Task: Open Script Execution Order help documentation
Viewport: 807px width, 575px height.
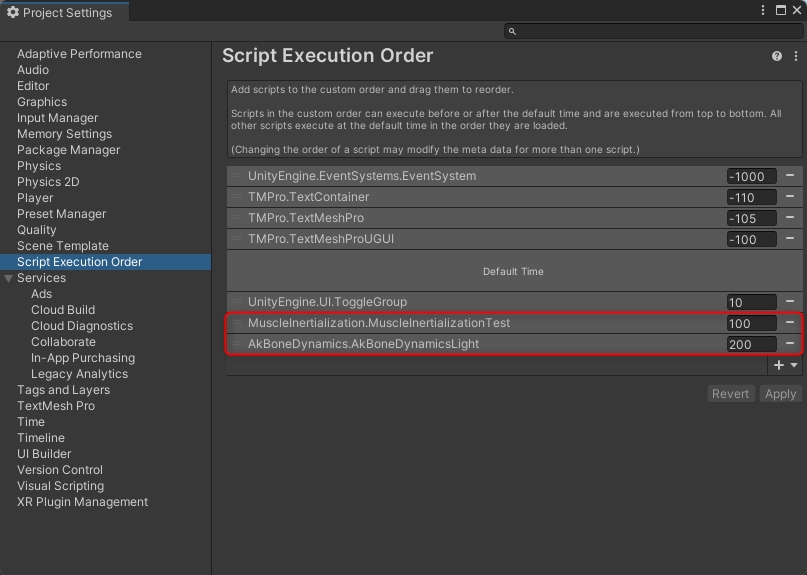Action: tap(777, 56)
